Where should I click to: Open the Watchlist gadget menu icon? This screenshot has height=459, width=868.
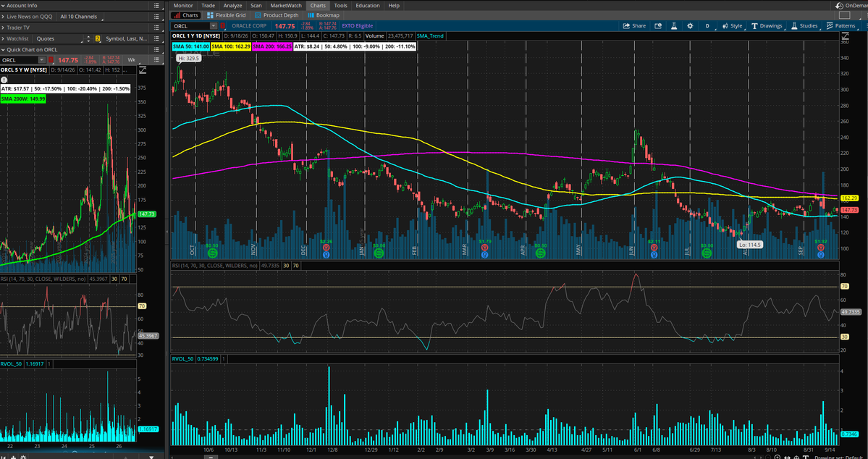[x=158, y=39]
